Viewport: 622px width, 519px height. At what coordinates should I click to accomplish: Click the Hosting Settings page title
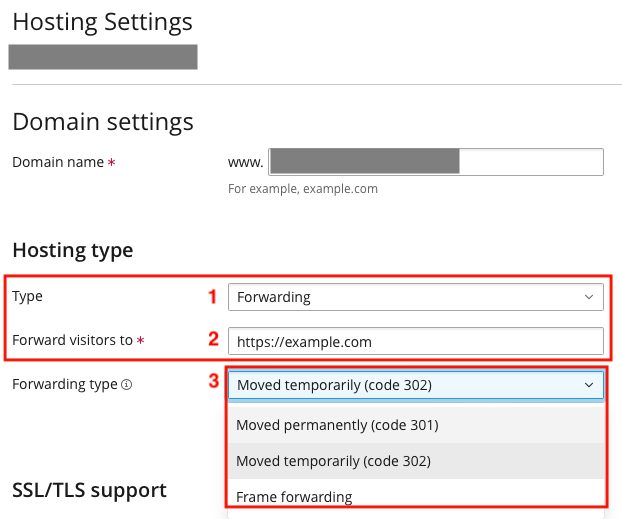tap(102, 21)
